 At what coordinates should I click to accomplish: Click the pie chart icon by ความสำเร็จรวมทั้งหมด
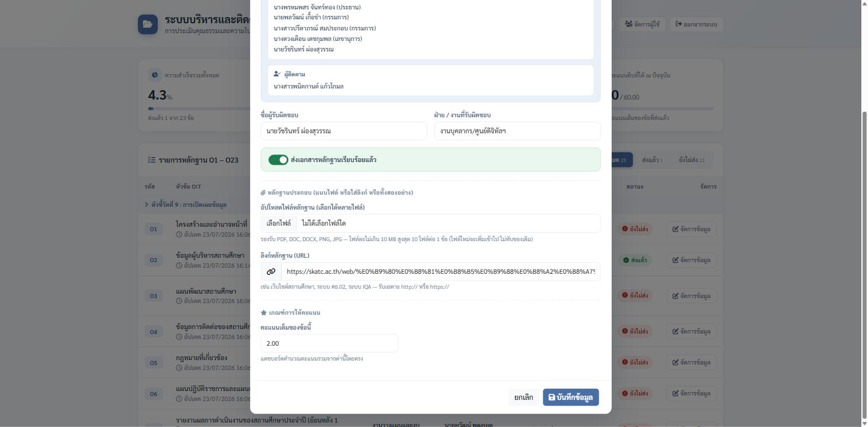pyautogui.click(x=154, y=75)
